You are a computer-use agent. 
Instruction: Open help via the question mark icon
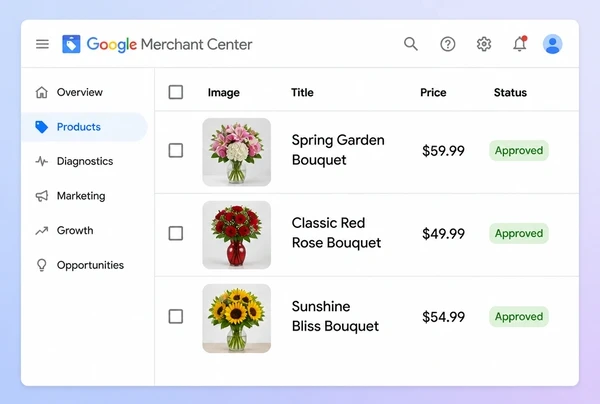pos(447,44)
